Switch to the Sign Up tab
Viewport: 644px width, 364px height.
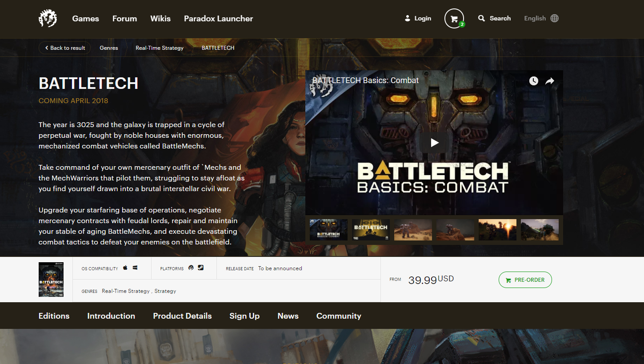[x=244, y=316]
